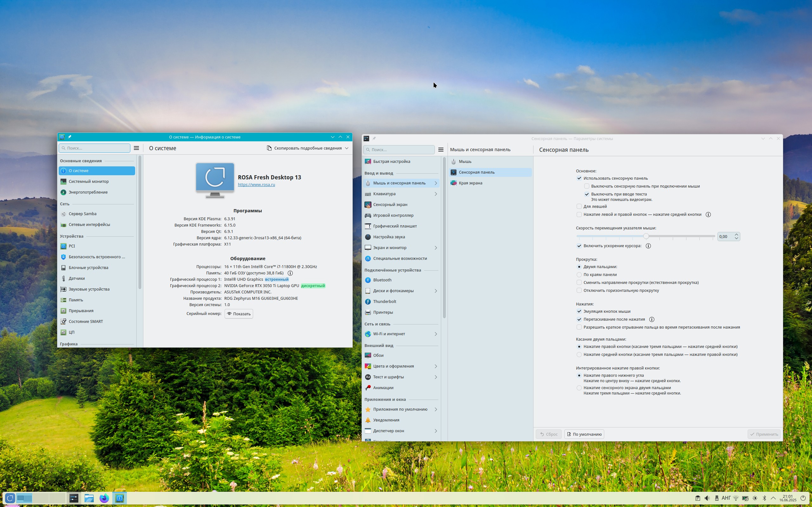Screen dimensions: 812x507
Task: Select Screen edges in submenu list
Action: point(470,183)
